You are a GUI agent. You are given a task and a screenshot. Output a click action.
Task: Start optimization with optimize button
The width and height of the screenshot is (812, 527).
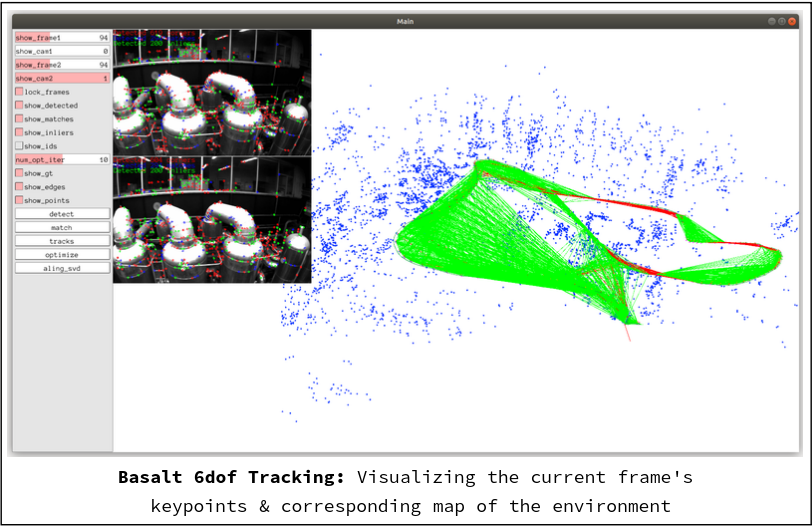click(x=62, y=255)
